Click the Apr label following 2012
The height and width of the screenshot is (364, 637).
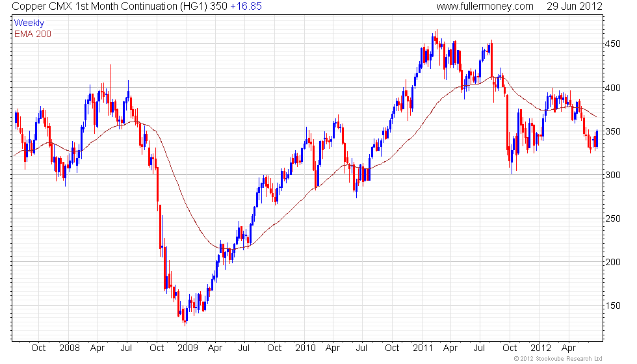[x=569, y=348]
